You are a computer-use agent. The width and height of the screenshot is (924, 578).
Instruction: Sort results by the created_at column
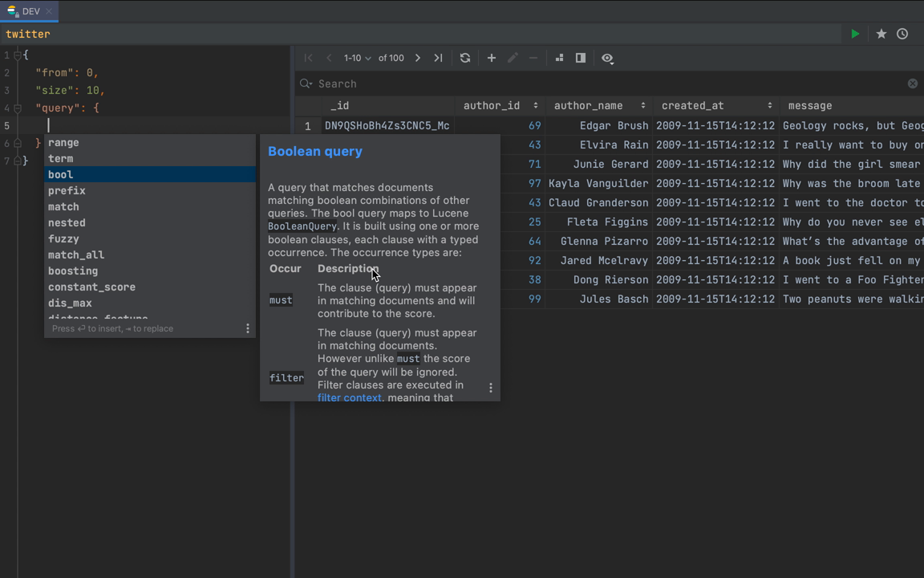tap(691, 105)
